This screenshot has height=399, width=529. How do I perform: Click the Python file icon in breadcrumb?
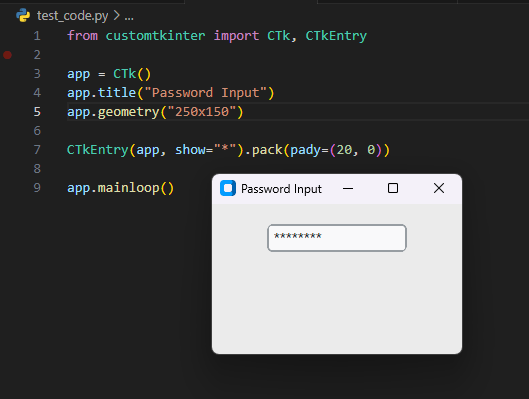(x=23, y=16)
